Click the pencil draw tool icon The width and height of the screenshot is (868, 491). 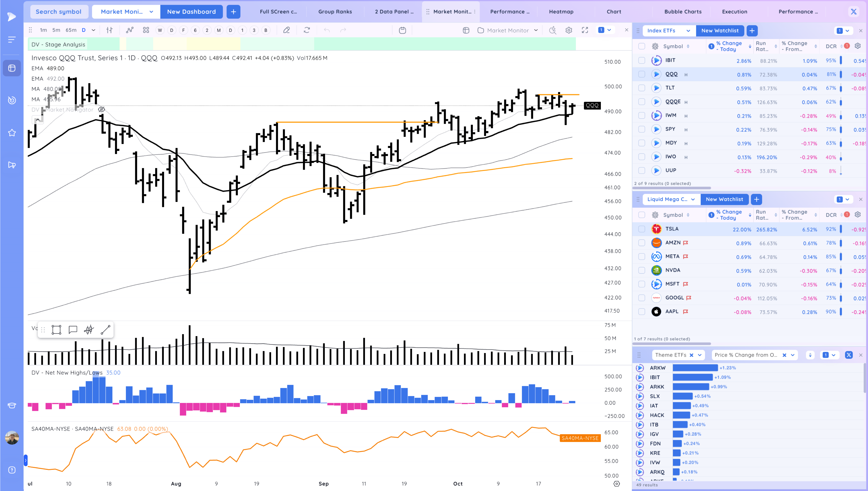coord(286,30)
